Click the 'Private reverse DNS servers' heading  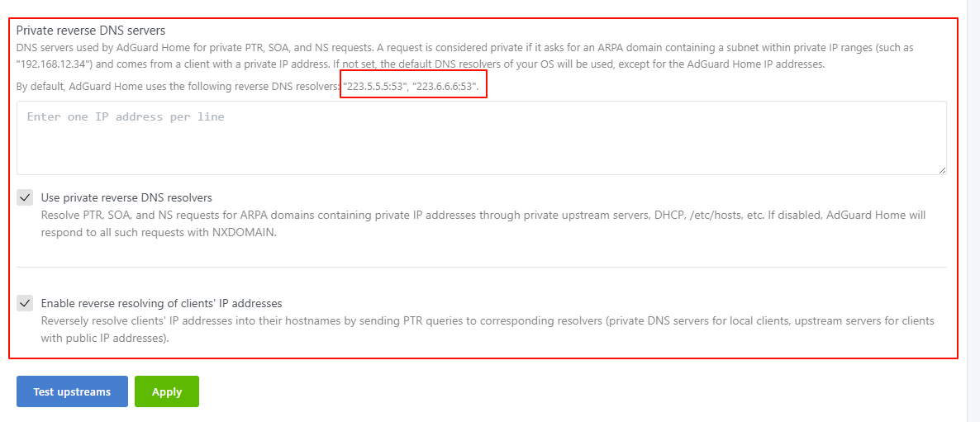(91, 30)
